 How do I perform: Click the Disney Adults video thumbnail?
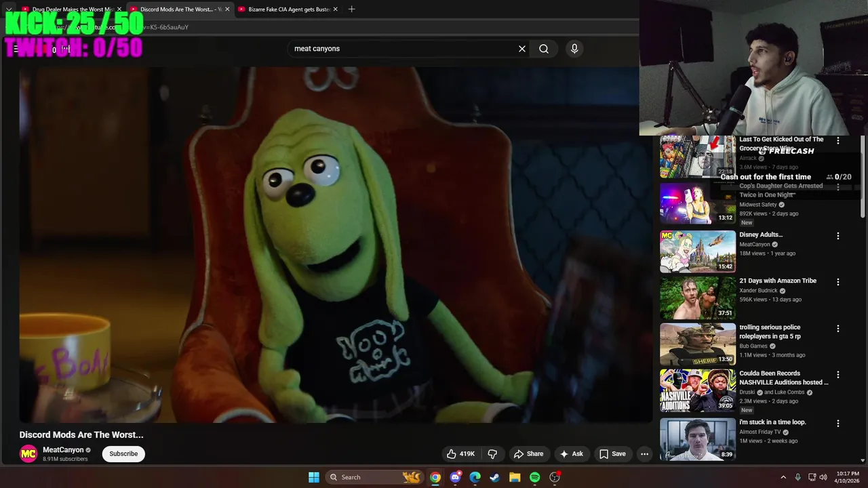pyautogui.click(x=698, y=251)
